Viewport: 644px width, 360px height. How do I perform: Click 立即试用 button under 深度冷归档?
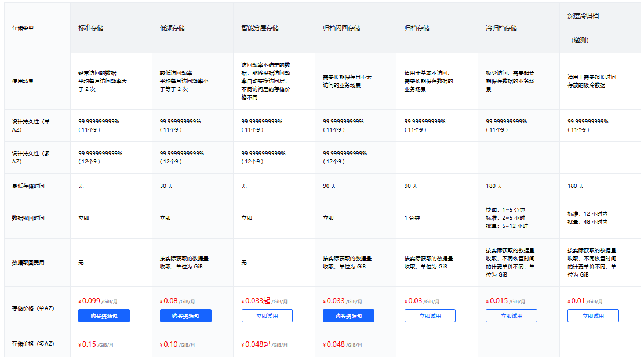pyautogui.click(x=593, y=315)
